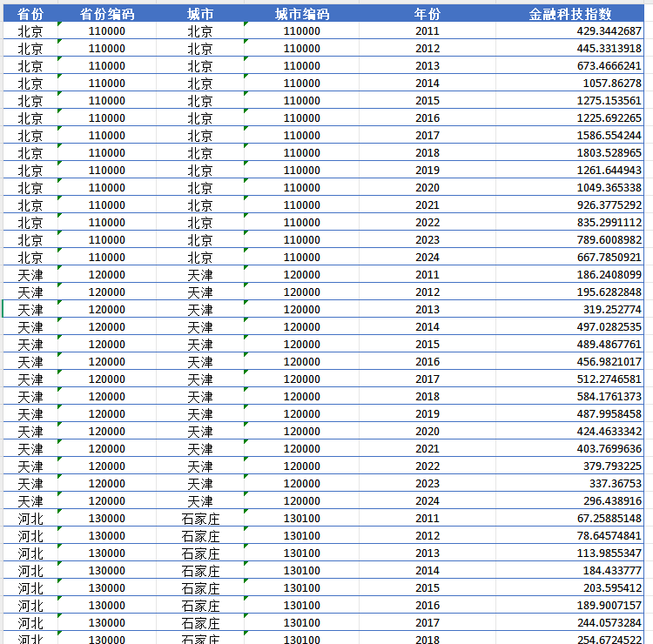Image resolution: width=653 pixels, height=644 pixels.
Task: Click the cell with value 429.3442687
Action: 569,30
